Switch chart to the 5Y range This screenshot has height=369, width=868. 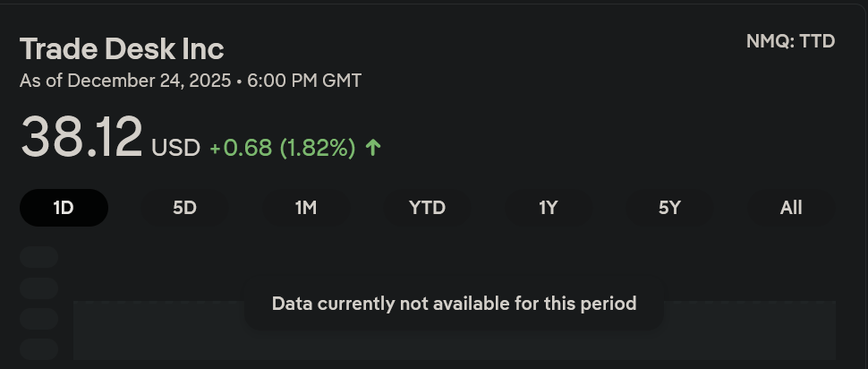pyautogui.click(x=669, y=208)
